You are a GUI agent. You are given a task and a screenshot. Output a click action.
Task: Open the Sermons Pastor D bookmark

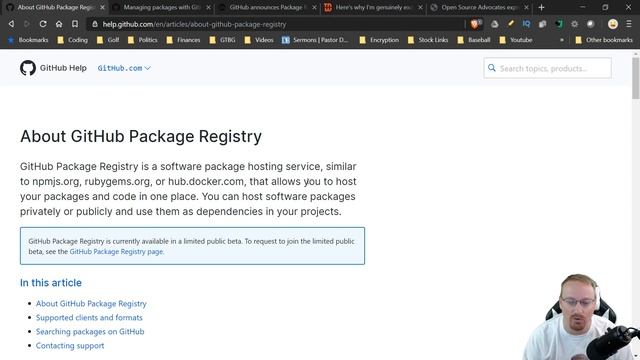coord(315,40)
